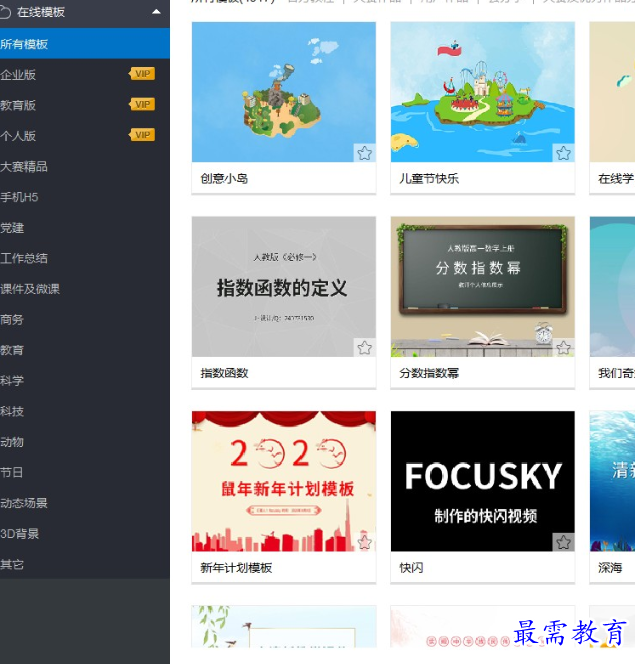Open 儿童节快乐 template thumbnail
This screenshot has width=635, height=664.
483,92
